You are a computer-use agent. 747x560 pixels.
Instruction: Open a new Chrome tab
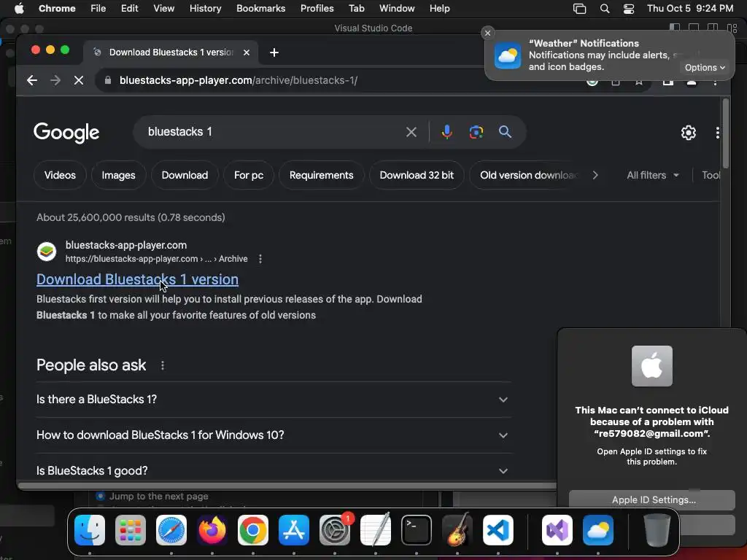tap(274, 52)
